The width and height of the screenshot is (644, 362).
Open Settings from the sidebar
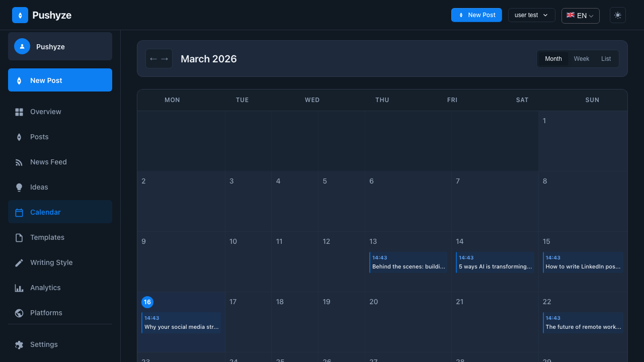pos(44,344)
